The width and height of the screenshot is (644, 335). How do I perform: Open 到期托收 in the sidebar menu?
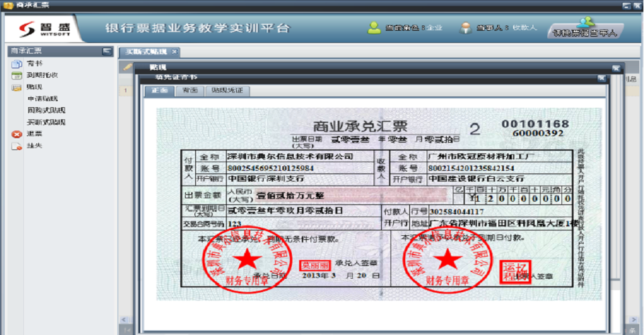(x=42, y=75)
